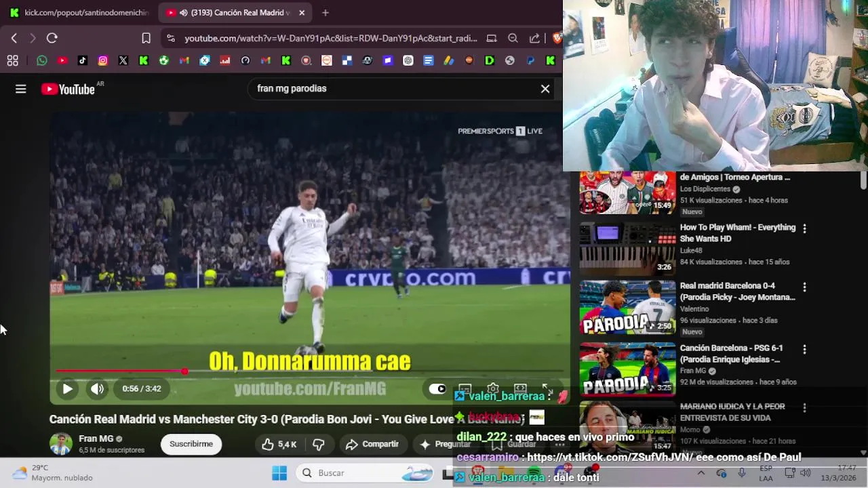
Task: Open the ESP LAA language switcher
Action: pos(766,473)
